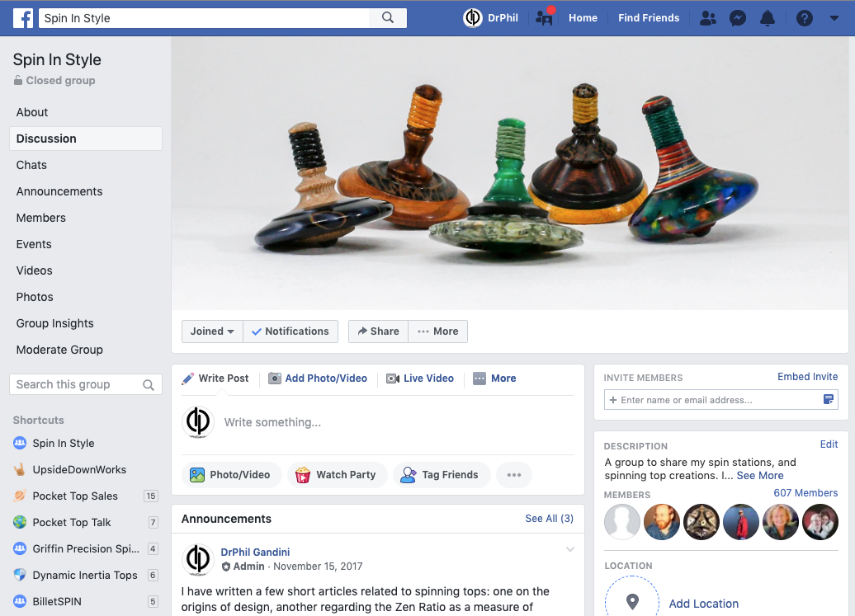Click See All announcements link
The width and height of the screenshot is (855, 616).
coord(549,518)
